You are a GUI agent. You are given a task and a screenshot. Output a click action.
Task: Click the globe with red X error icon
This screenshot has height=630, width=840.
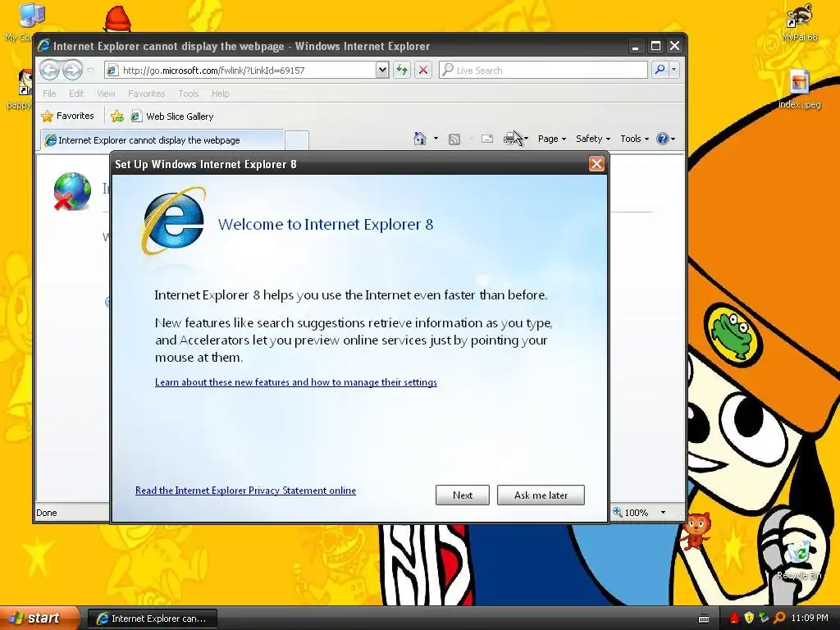tap(72, 191)
